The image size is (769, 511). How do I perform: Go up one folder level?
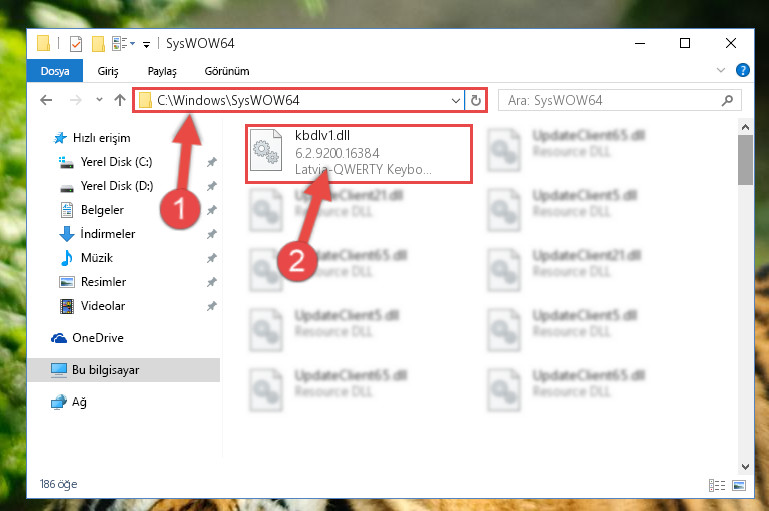point(120,100)
